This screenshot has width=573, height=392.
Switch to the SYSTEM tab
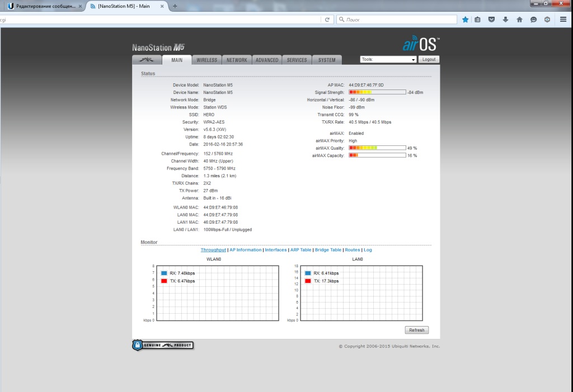tap(327, 60)
